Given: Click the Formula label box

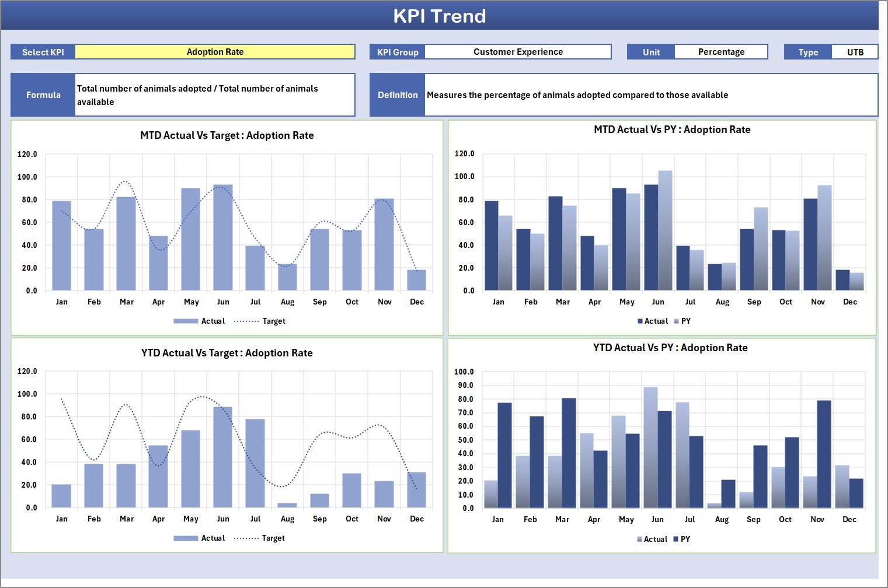Looking at the screenshot, I should [43, 95].
